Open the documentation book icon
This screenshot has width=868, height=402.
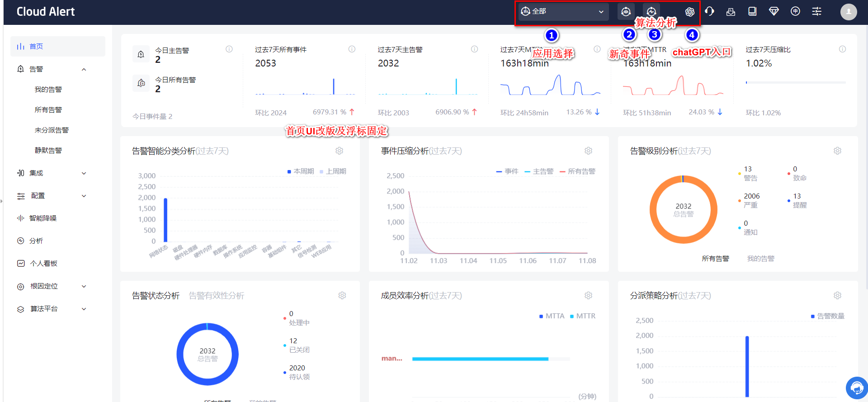(x=752, y=11)
